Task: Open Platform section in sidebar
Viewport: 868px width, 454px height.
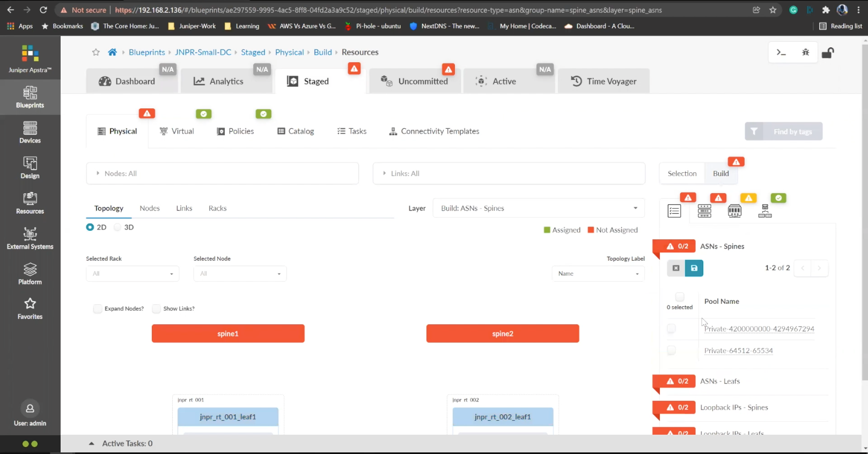Action: (30, 274)
